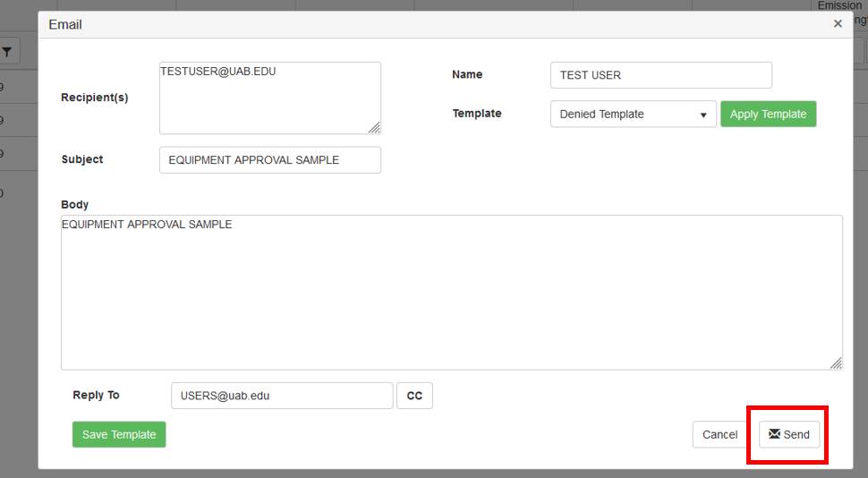Select the Subject input field
Viewport: 868px width, 478px height.
coord(269,160)
